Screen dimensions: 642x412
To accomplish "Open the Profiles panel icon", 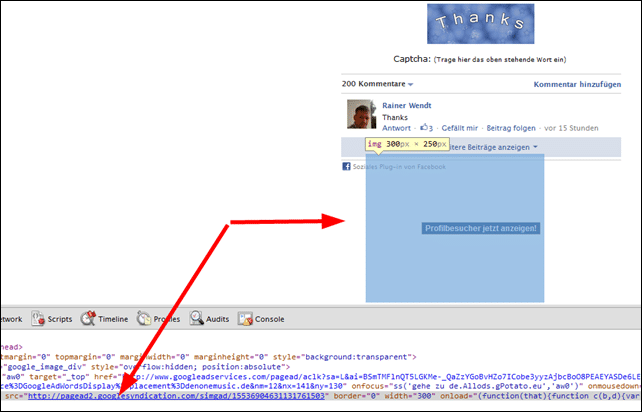I will coord(144,319).
